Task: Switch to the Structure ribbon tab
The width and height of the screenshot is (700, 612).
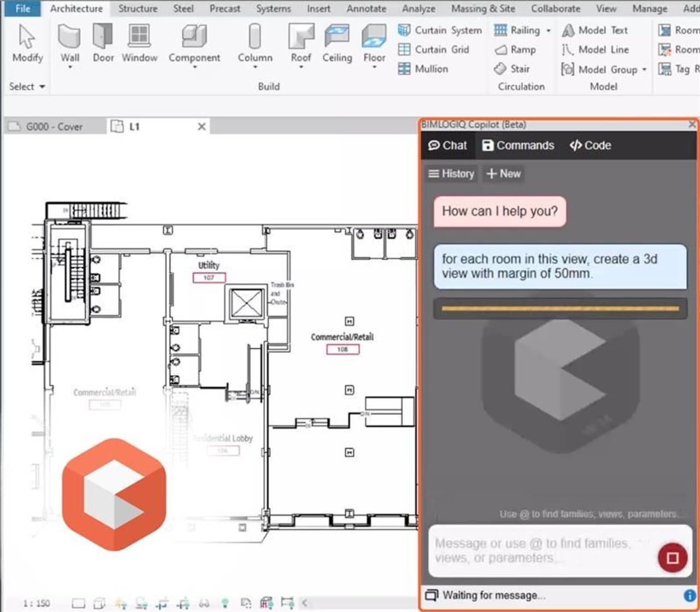Action: [x=138, y=8]
